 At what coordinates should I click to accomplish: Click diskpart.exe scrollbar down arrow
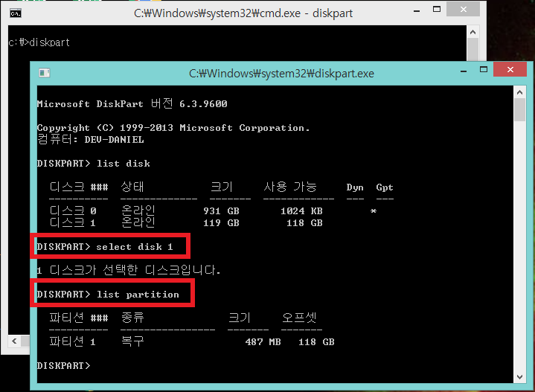click(519, 377)
